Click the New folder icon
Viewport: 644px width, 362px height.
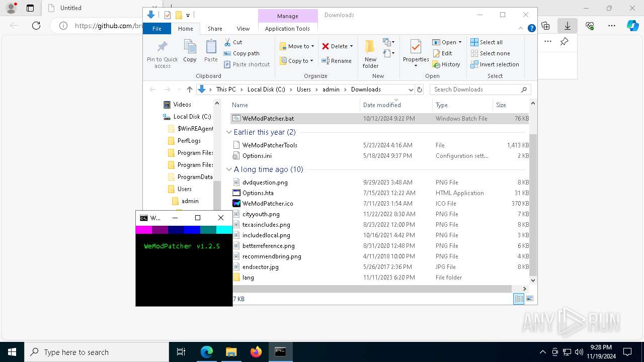pyautogui.click(x=370, y=46)
